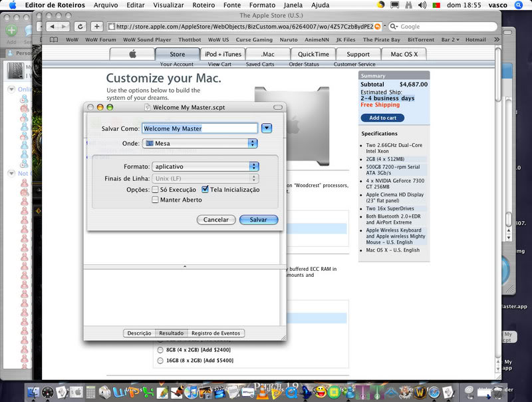Click Salvar to save the script
This screenshot has width=532, height=402.
[x=259, y=220]
